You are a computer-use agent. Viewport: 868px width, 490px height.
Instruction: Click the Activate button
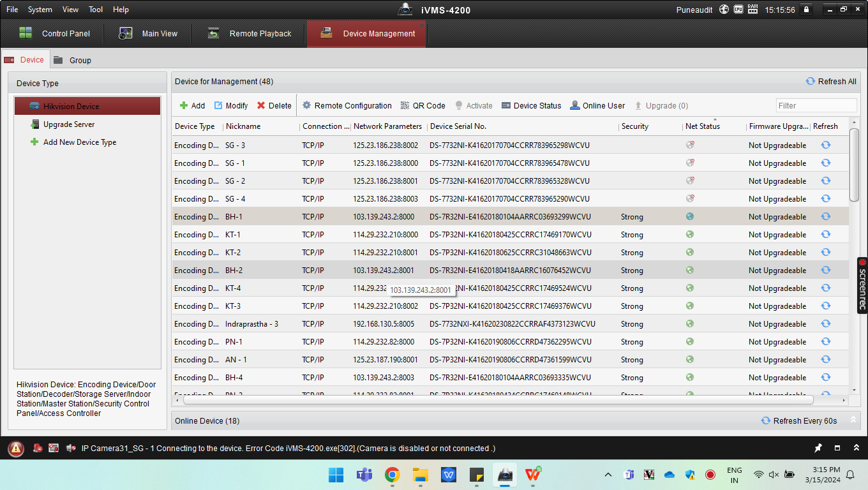point(473,106)
